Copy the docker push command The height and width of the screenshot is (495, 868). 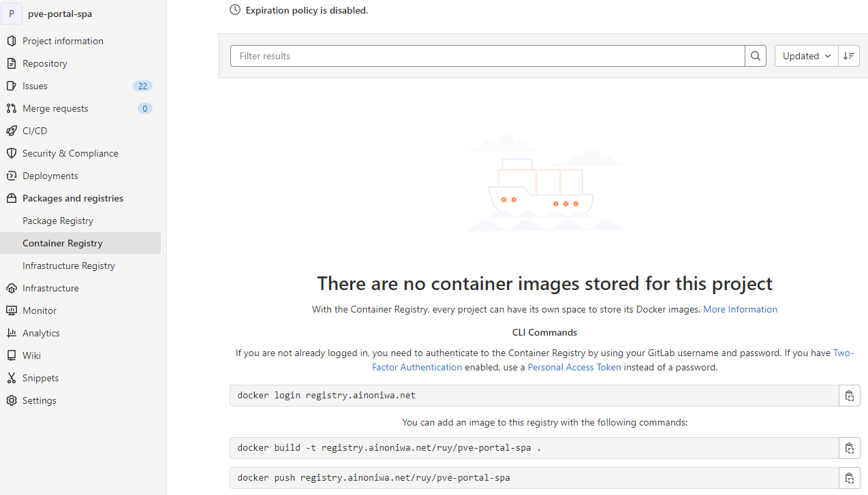(849, 477)
